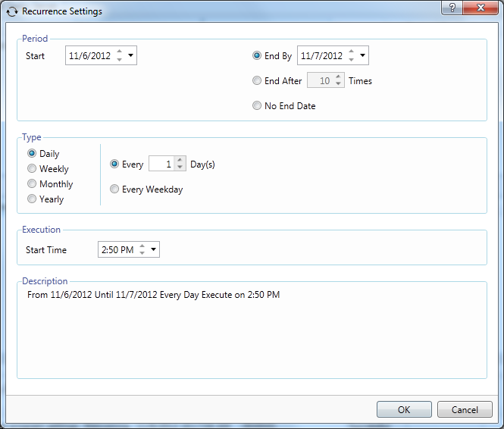The height and width of the screenshot is (429, 504).
Task: Close the Recurrence Settings dialog
Action: coord(483,7)
